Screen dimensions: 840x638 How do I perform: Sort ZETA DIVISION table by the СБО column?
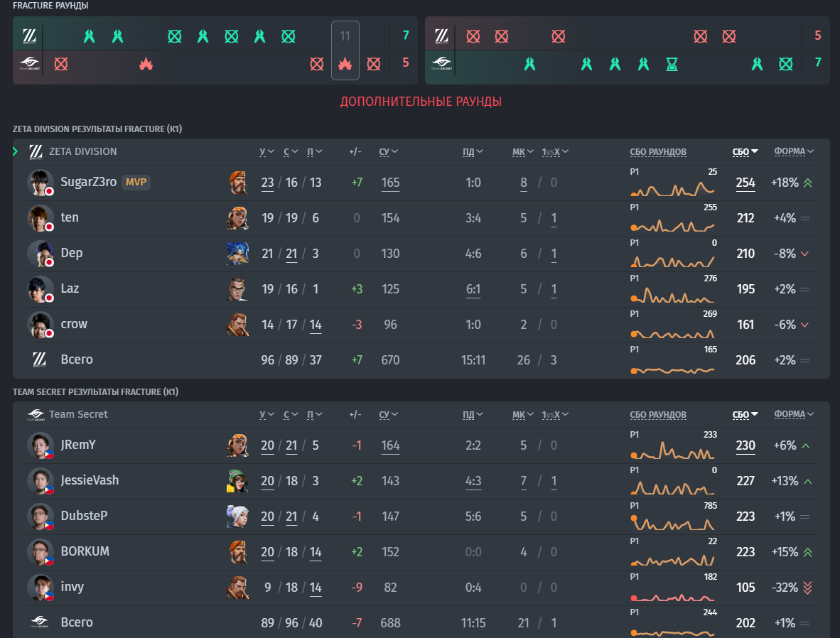coord(745,151)
